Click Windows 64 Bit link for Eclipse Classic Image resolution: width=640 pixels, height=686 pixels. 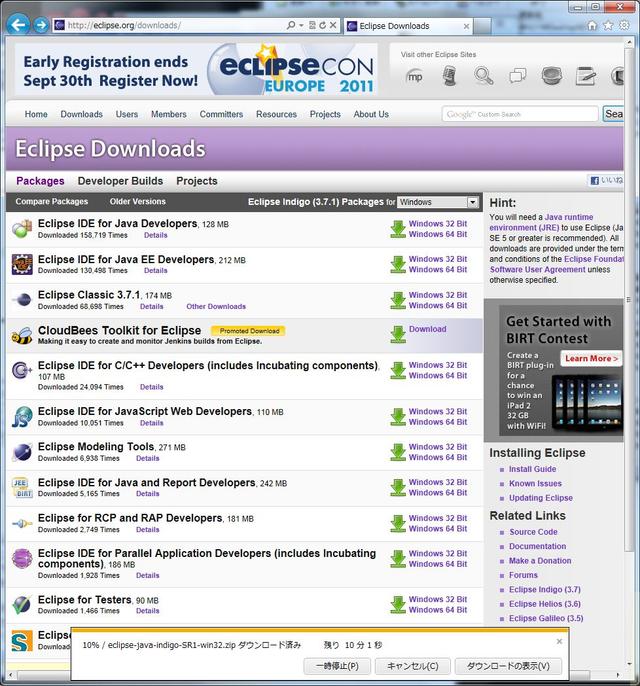(437, 306)
